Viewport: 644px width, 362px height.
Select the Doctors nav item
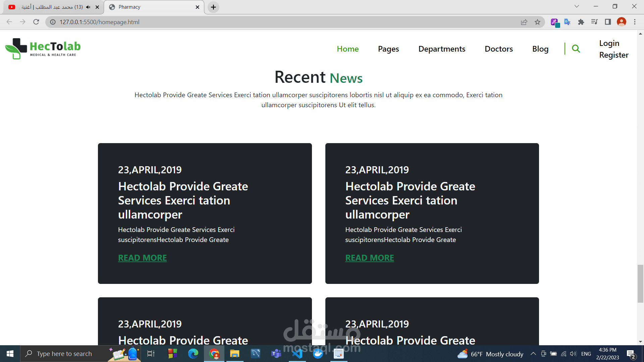coord(499,49)
